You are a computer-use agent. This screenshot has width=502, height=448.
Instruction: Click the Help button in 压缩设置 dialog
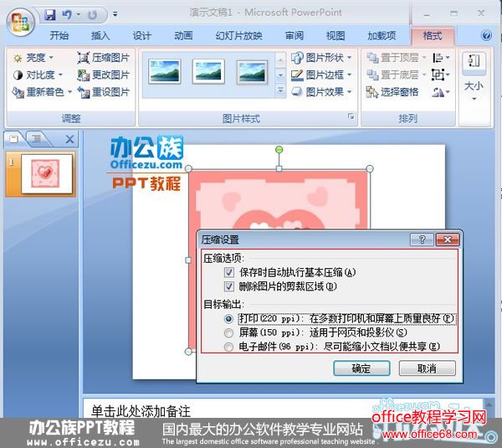tap(422, 239)
